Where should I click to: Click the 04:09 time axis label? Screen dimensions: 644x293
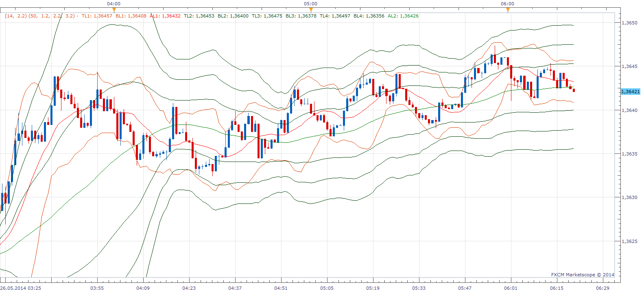(143, 288)
